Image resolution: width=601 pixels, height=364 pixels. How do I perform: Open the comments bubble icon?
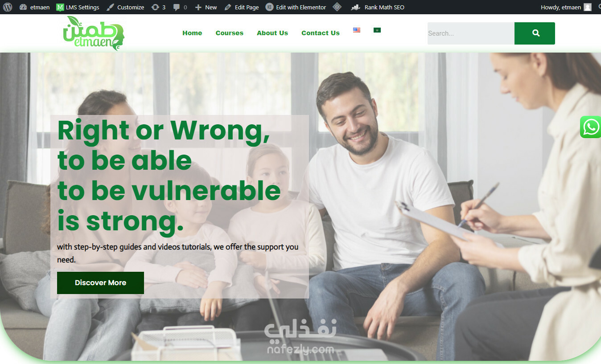click(180, 7)
